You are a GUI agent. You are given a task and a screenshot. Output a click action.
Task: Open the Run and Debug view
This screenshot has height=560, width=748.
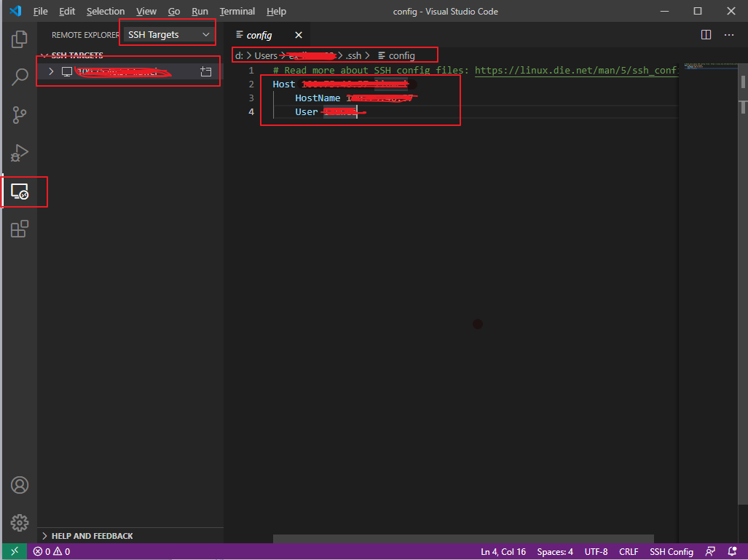(20, 153)
